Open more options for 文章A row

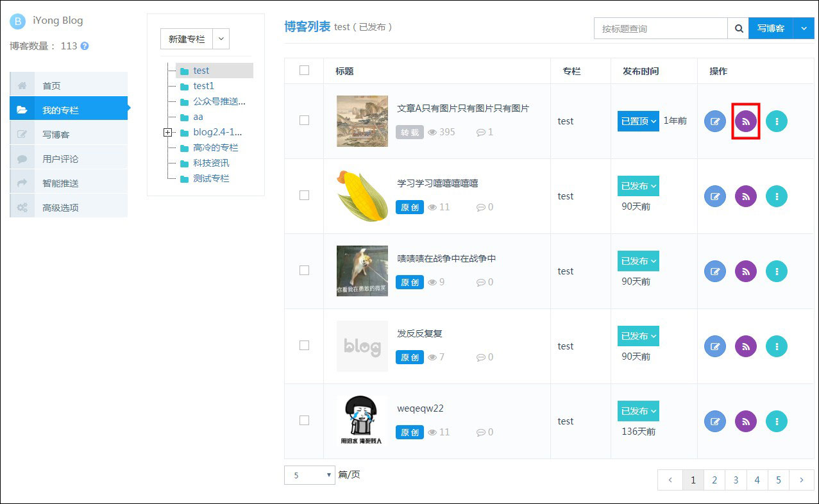[777, 121]
